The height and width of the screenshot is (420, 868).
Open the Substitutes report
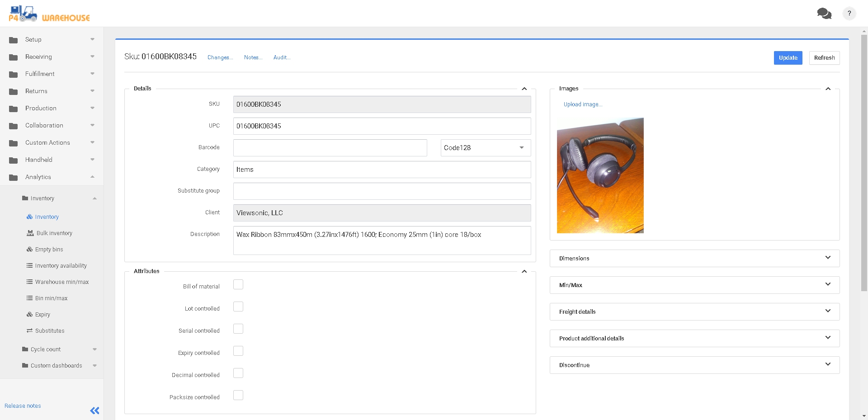(x=49, y=331)
